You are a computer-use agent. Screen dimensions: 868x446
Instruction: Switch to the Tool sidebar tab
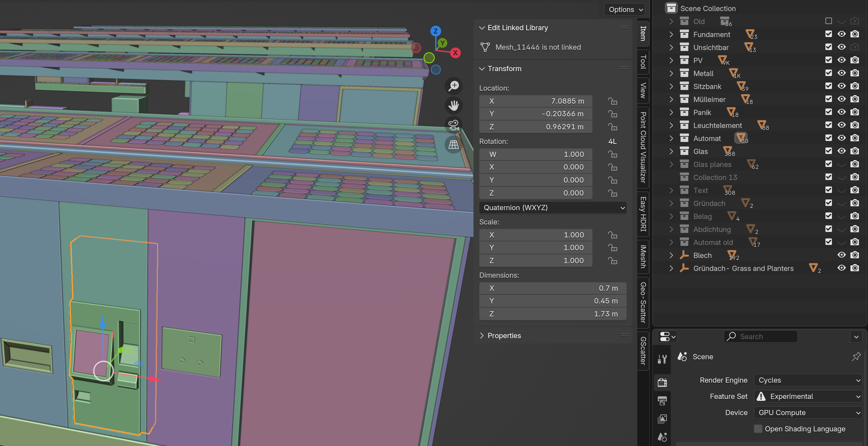[643, 62]
